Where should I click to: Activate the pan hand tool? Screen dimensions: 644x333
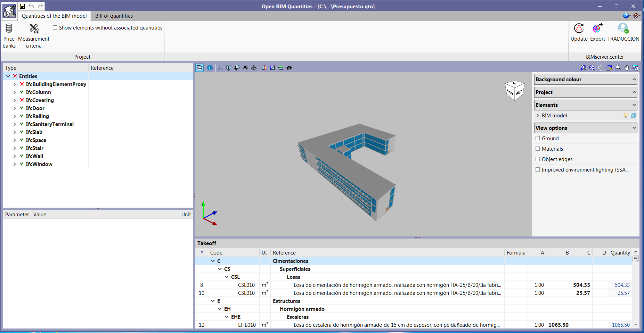627,68
